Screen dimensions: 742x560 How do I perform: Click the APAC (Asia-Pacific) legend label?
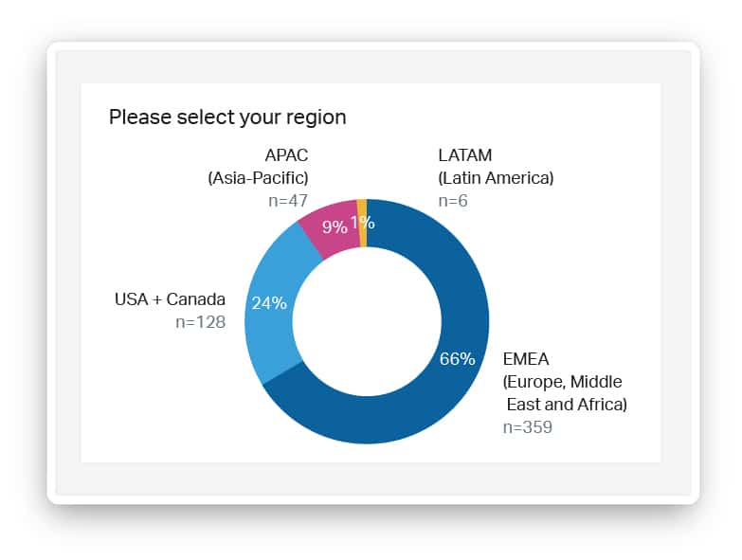(x=259, y=167)
